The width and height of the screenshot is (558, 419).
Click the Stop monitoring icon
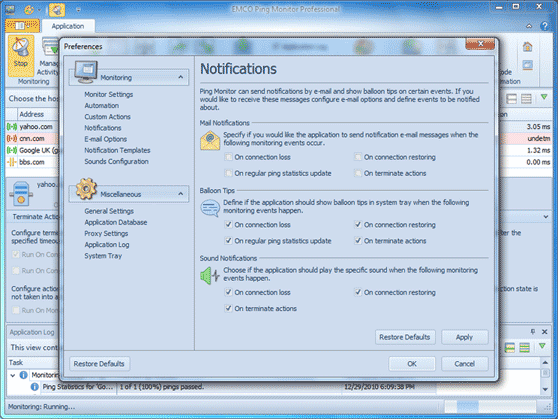coord(21,55)
